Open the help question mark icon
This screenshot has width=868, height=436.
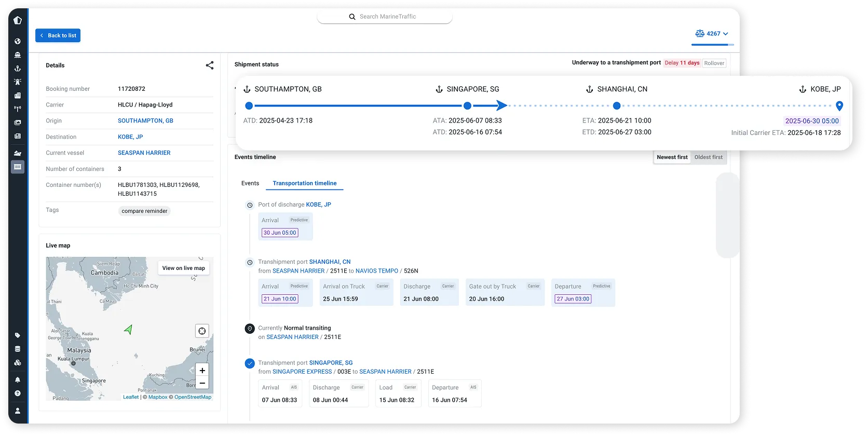(x=18, y=393)
